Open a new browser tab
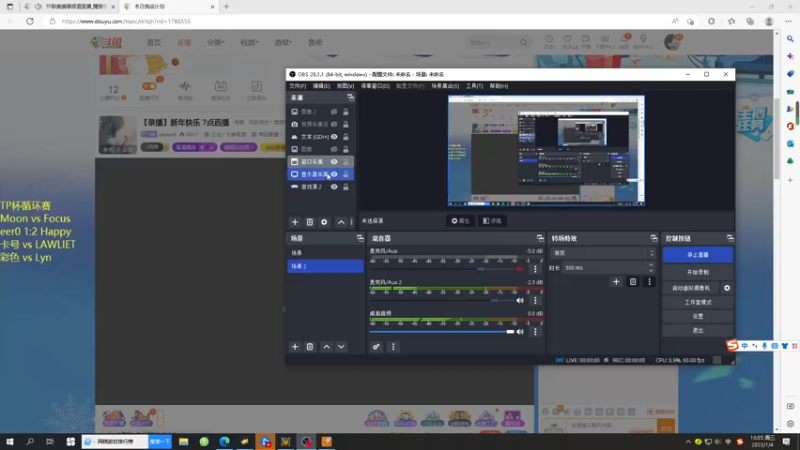This screenshot has height=450, width=800. pos(227,7)
